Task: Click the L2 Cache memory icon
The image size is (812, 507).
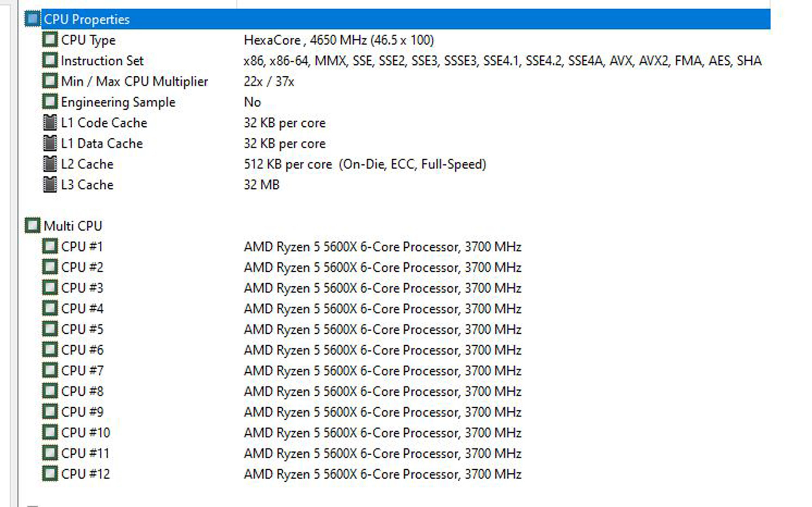Action: click(50, 164)
